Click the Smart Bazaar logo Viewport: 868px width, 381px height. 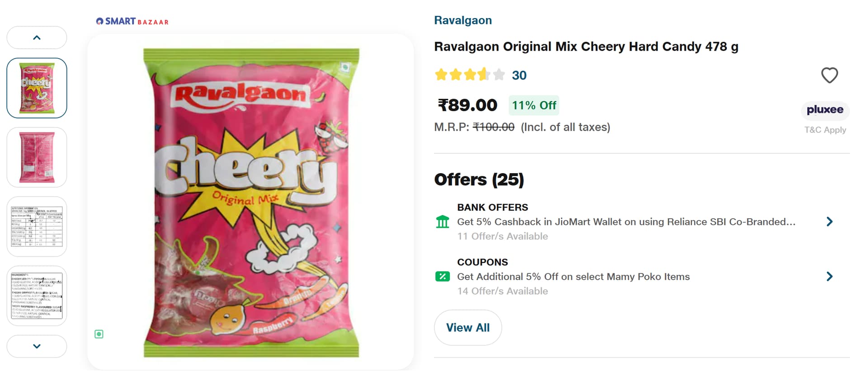tap(132, 21)
